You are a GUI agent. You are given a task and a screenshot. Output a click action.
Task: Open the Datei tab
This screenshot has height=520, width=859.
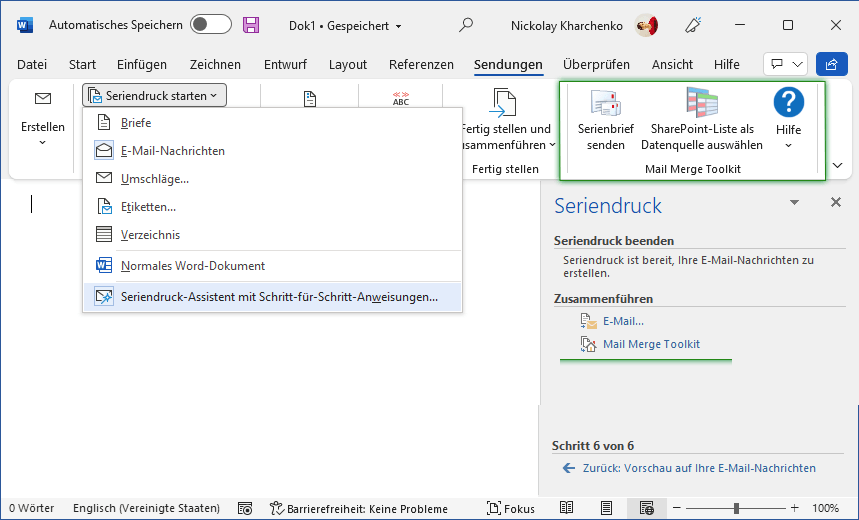32,65
